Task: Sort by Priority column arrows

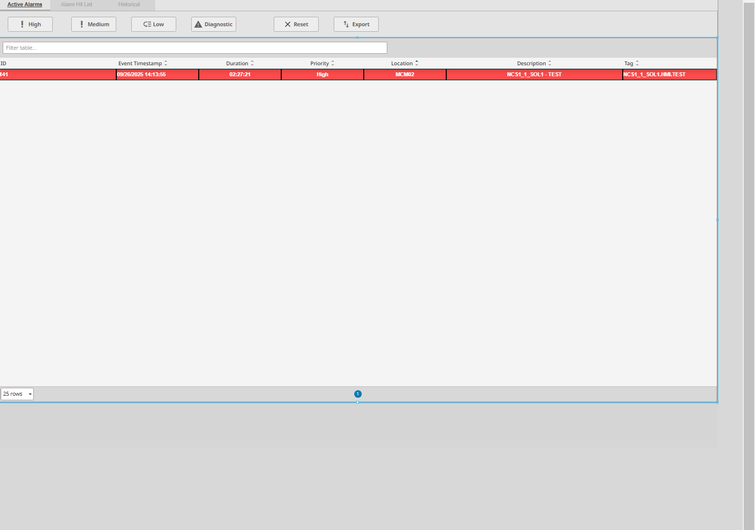Action: click(333, 63)
